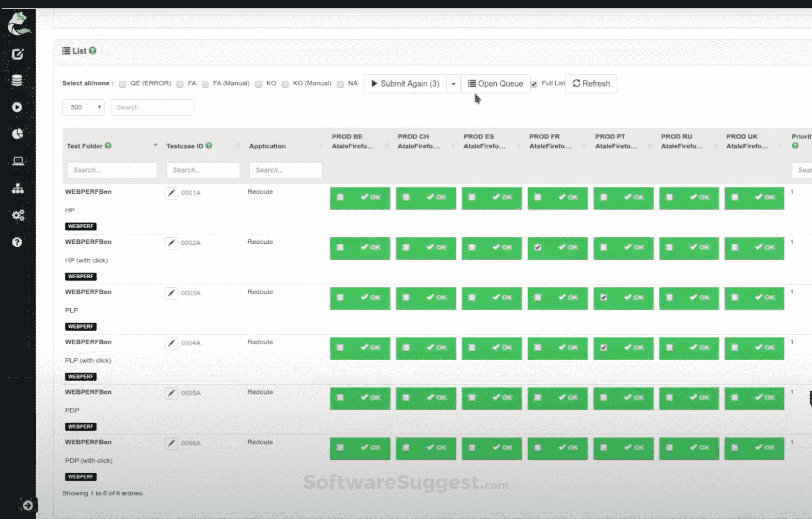Image resolution: width=812 pixels, height=519 pixels.
Task: Open settings via the gears icon
Action: tap(17, 215)
